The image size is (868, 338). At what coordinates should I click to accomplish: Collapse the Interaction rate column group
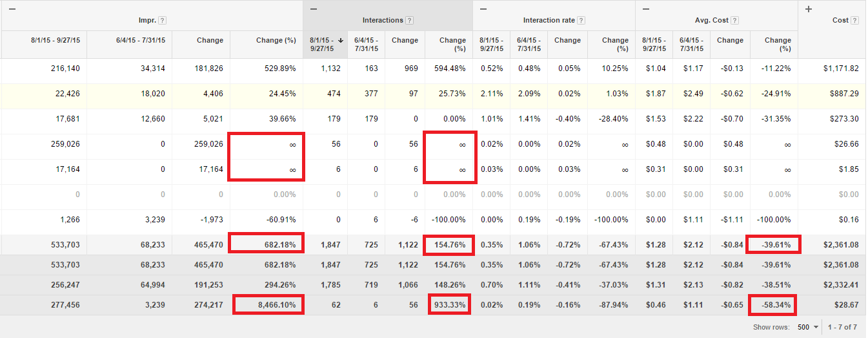tap(484, 8)
